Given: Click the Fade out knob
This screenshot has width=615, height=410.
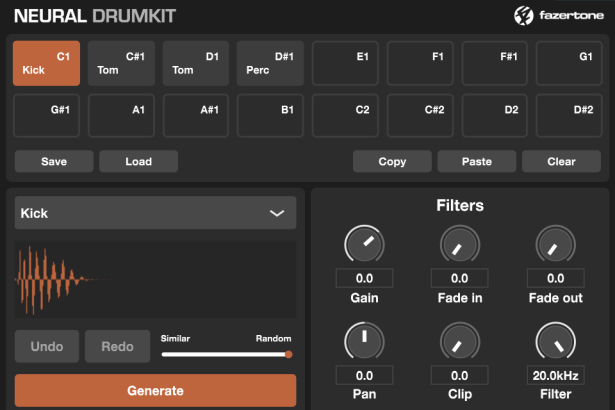Looking at the screenshot, I should tap(555, 245).
